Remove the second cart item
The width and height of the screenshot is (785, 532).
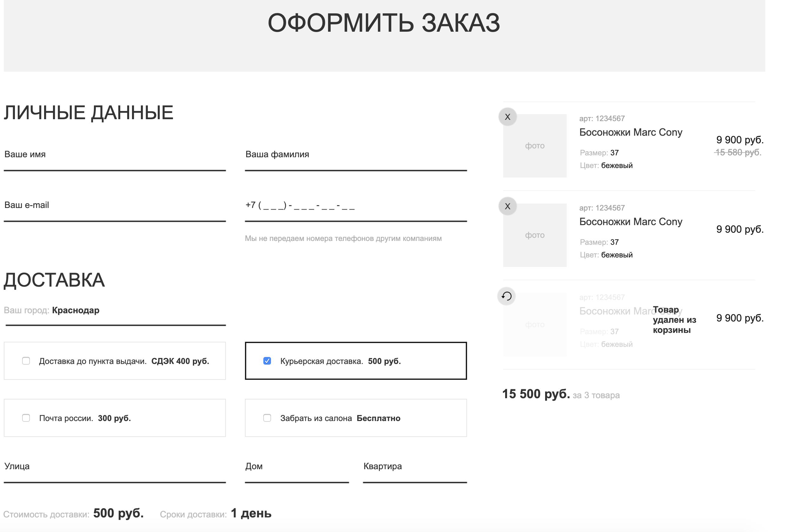(x=508, y=206)
